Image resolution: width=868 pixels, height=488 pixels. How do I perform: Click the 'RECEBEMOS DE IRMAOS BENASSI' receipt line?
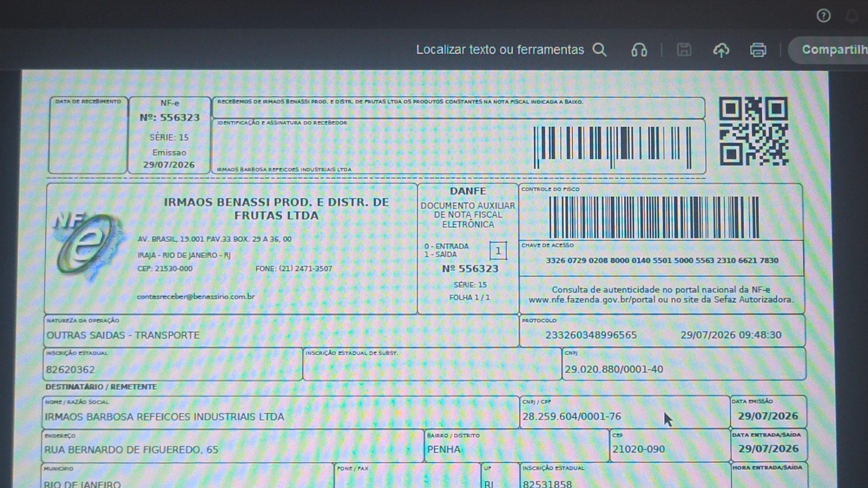click(400, 102)
